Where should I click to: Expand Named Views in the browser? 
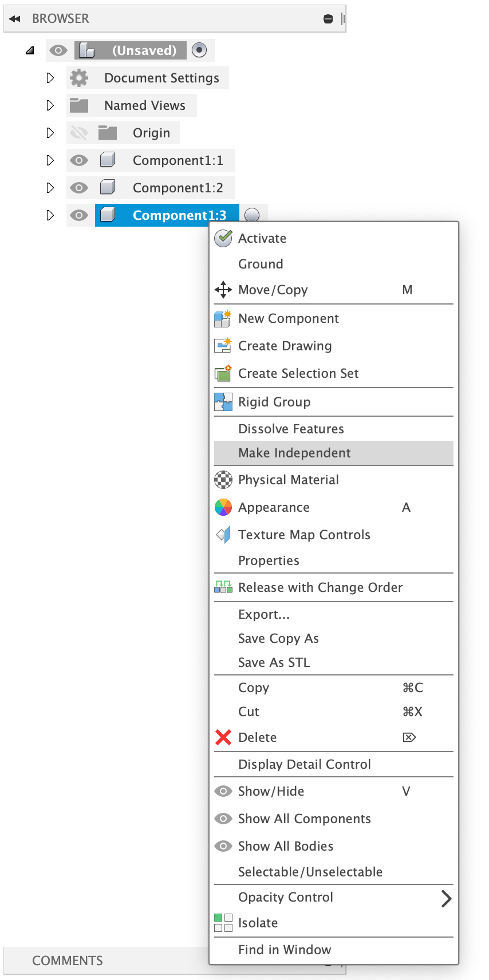click(50, 105)
